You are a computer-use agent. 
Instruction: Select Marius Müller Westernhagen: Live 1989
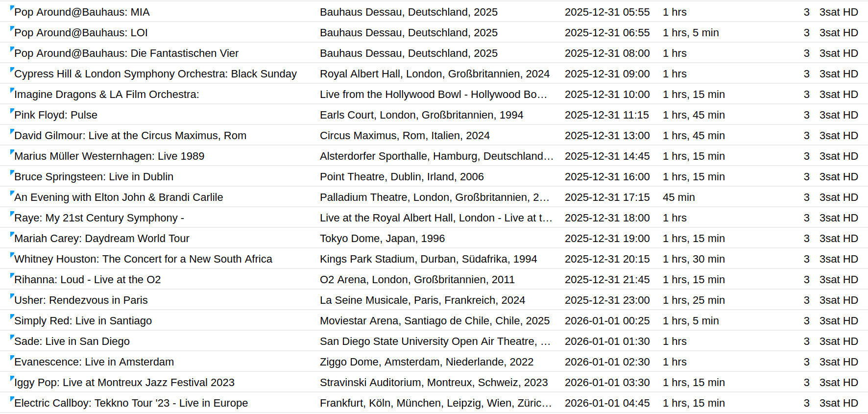tap(109, 156)
